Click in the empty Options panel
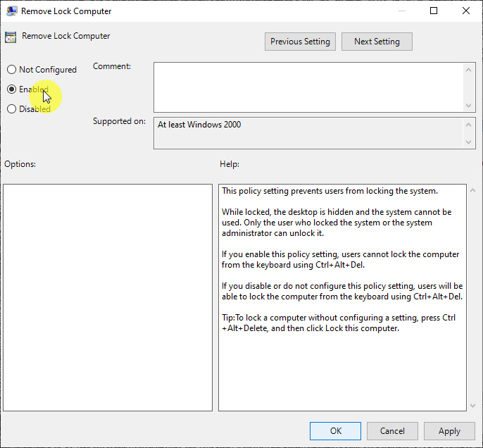The width and height of the screenshot is (483, 448). [x=108, y=297]
